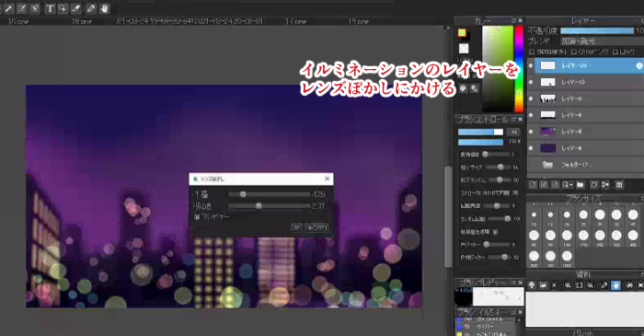This screenshot has width=644, height=336.
Task: Toggle the 透明度保護 checkbox
Action: click(532, 52)
